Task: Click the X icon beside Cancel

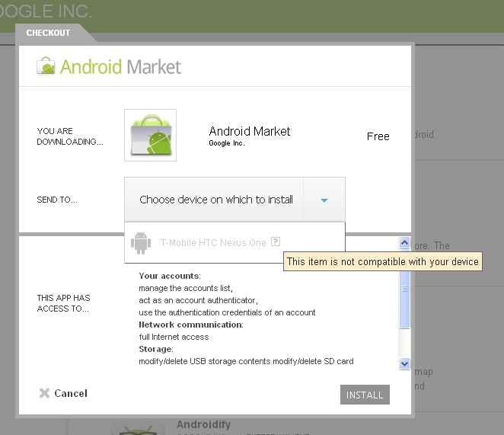Action: [x=44, y=393]
